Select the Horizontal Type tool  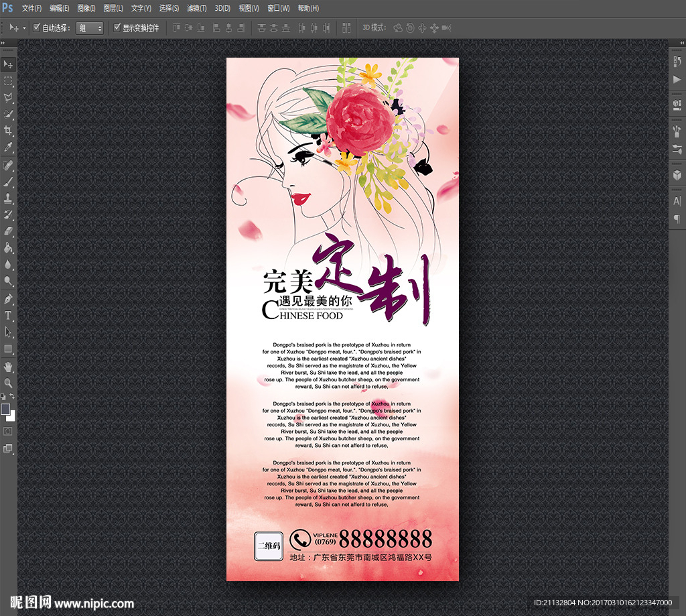pos(8,316)
